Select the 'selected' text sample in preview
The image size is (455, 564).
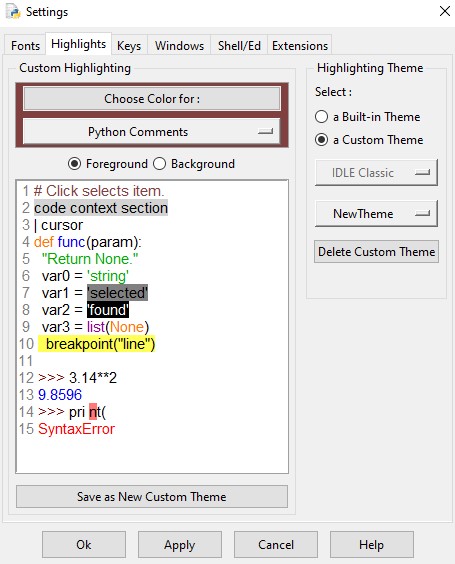click(x=117, y=293)
